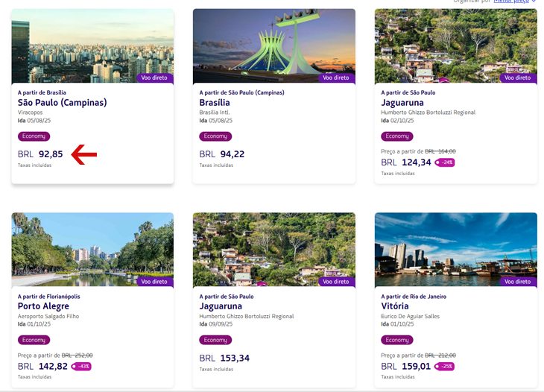Viewport: 544px width, 392px height.
Task: Select the BRL 153,34 Jaguaruna price
Action: 224,358
